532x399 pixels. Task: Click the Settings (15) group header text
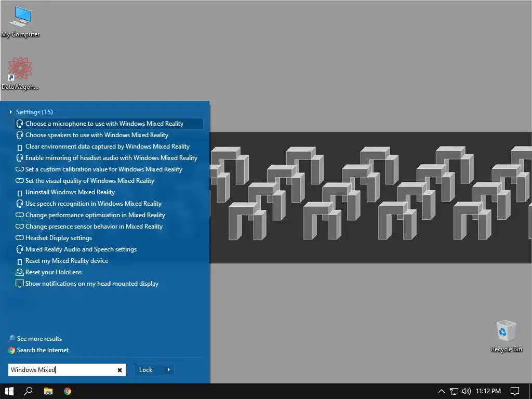[x=34, y=112]
